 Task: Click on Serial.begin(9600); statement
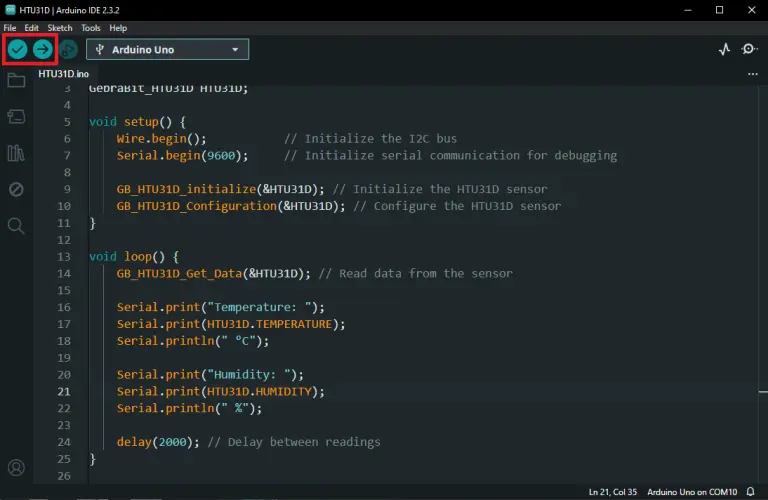[183, 156]
